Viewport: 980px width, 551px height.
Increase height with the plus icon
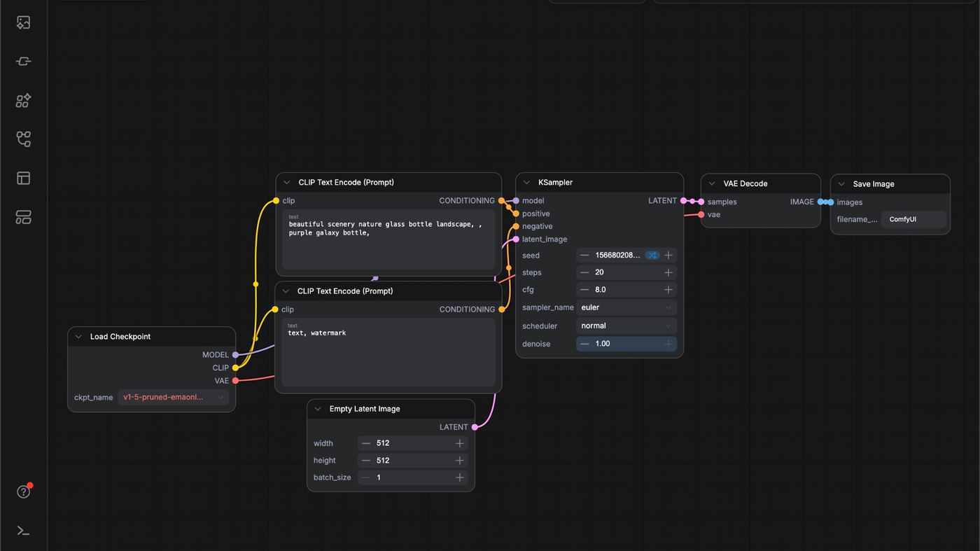point(460,461)
